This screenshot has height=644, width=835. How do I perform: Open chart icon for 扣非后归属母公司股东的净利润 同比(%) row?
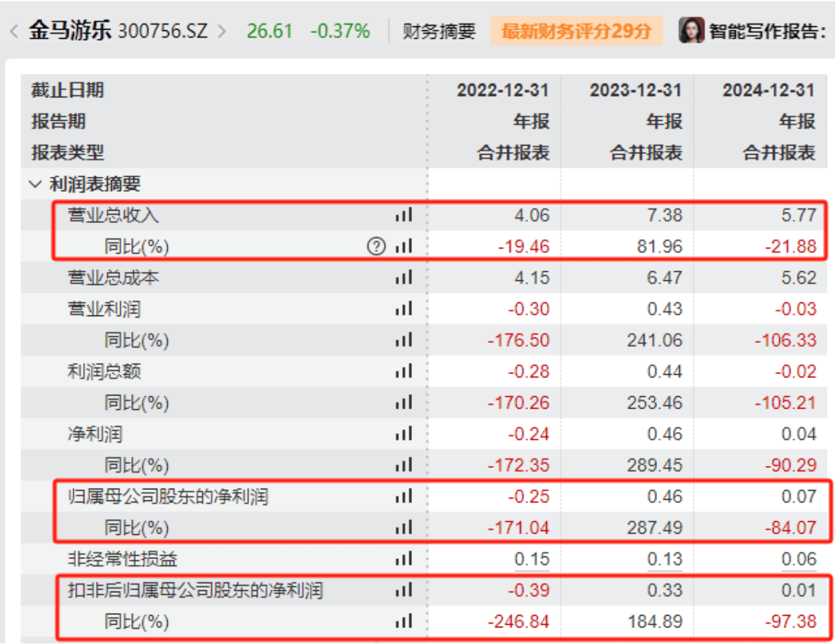tap(404, 622)
